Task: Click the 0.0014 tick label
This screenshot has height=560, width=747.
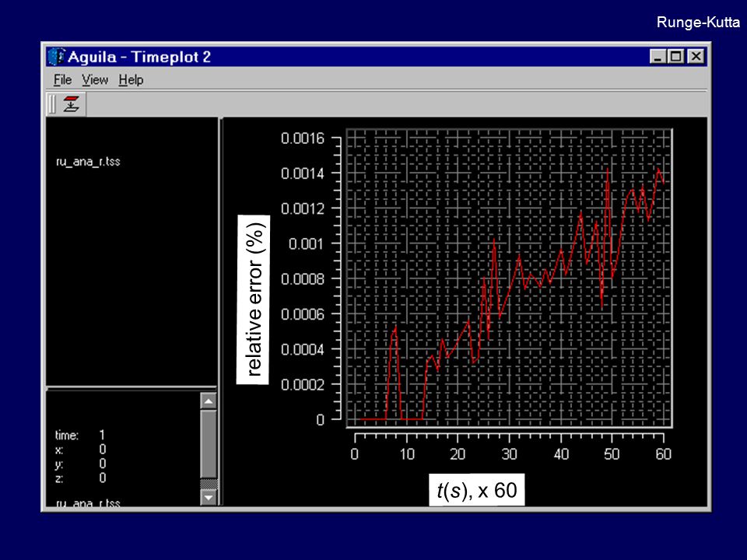Action: click(303, 173)
